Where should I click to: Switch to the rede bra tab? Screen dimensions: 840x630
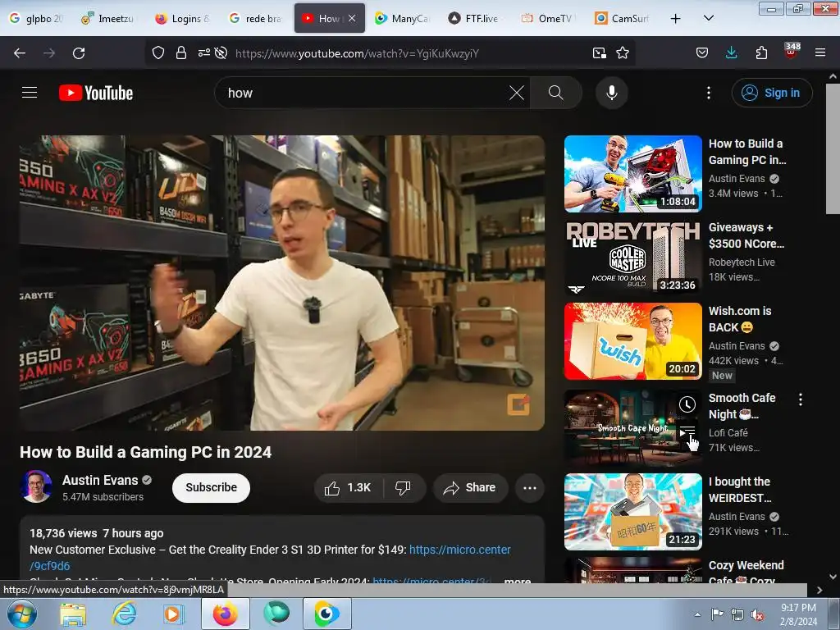(x=256, y=18)
